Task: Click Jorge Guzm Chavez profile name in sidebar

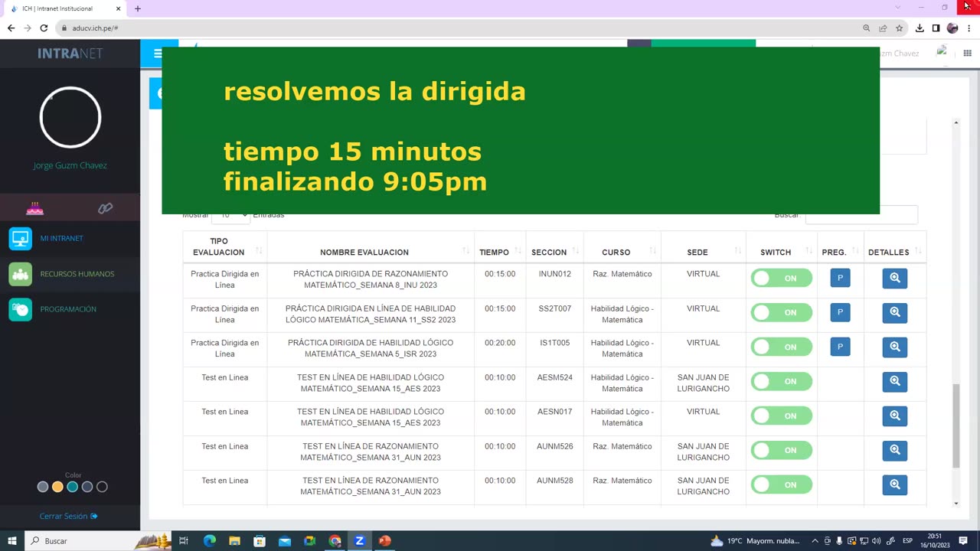Action: pos(70,165)
